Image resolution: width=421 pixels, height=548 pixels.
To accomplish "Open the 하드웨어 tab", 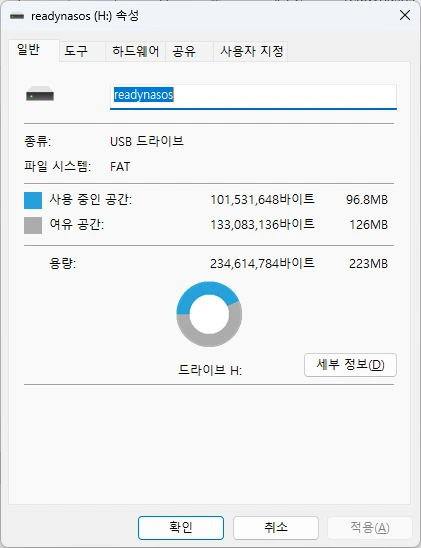I will click(136, 51).
